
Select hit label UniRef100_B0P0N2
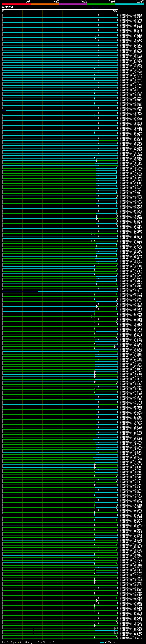point(131,572)
